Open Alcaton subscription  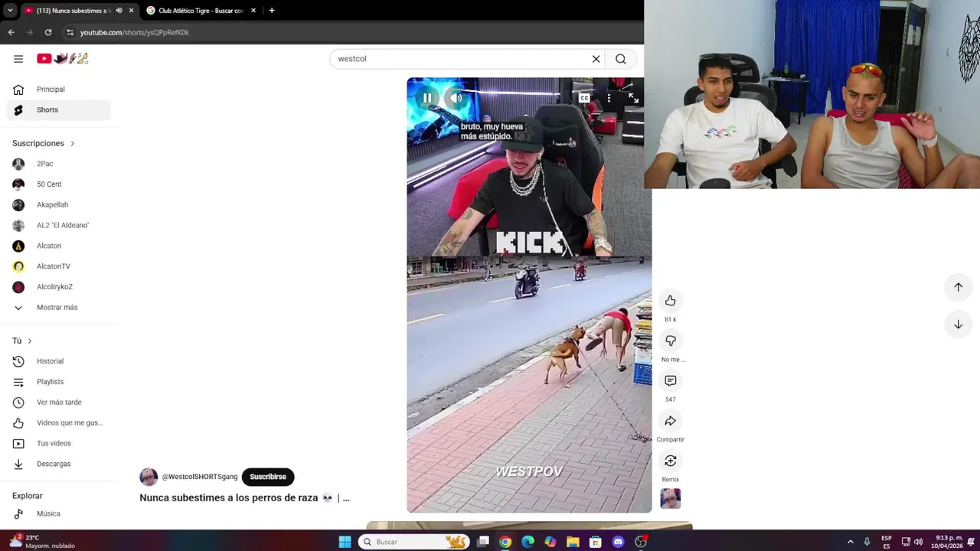point(58,246)
